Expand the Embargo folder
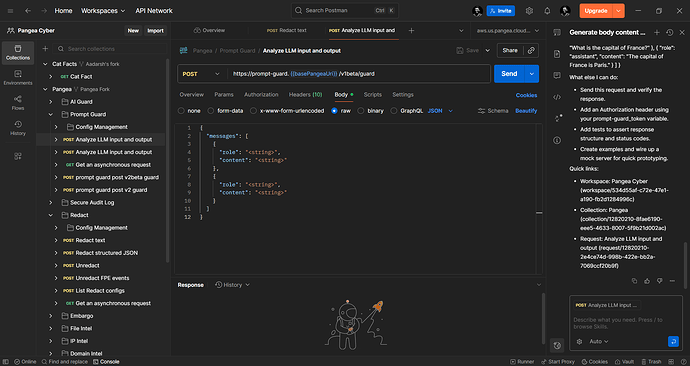This screenshot has height=366, width=690. [51, 316]
